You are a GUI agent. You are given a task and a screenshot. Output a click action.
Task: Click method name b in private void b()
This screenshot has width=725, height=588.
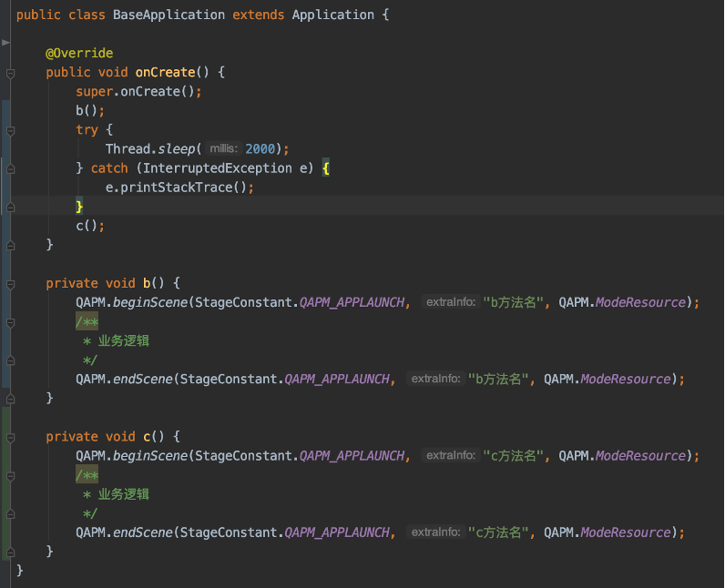coord(147,283)
